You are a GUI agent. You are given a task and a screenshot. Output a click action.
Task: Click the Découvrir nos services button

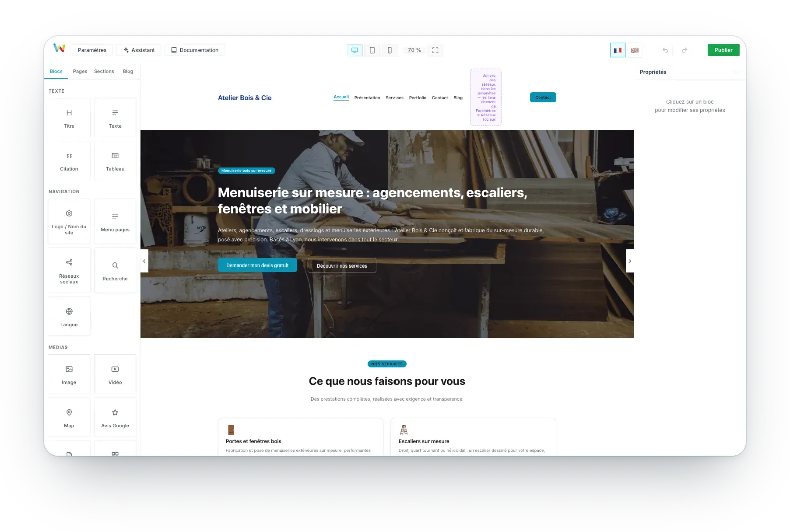(x=342, y=266)
